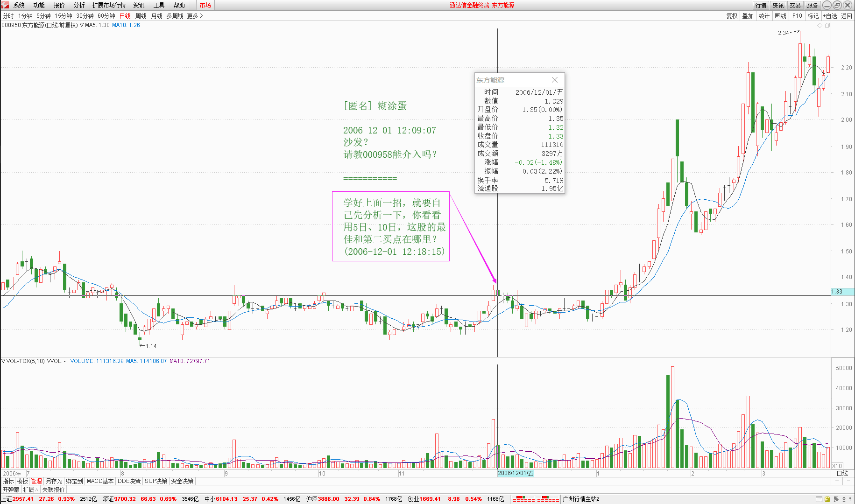Image resolution: width=855 pixels, height=504 pixels.
Task: Click the zoom-out minus button below 日线
Action: (x=848, y=481)
